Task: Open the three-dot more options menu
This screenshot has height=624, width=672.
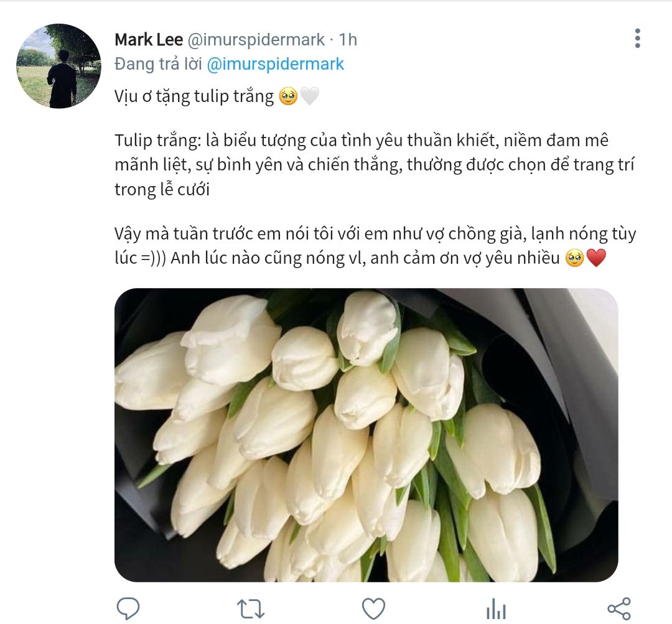Action: (x=637, y=39)
